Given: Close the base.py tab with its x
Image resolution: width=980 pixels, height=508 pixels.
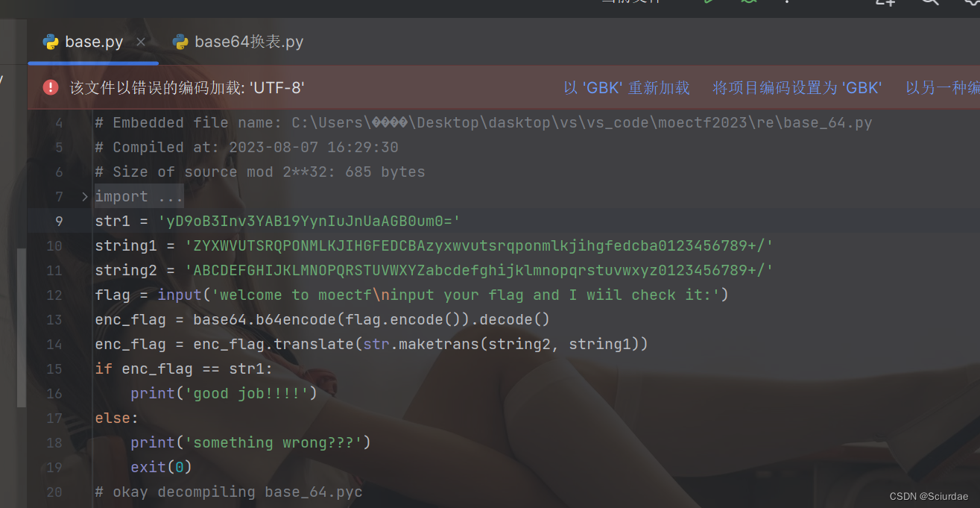Looking at the screenshot, I should 140,42.
